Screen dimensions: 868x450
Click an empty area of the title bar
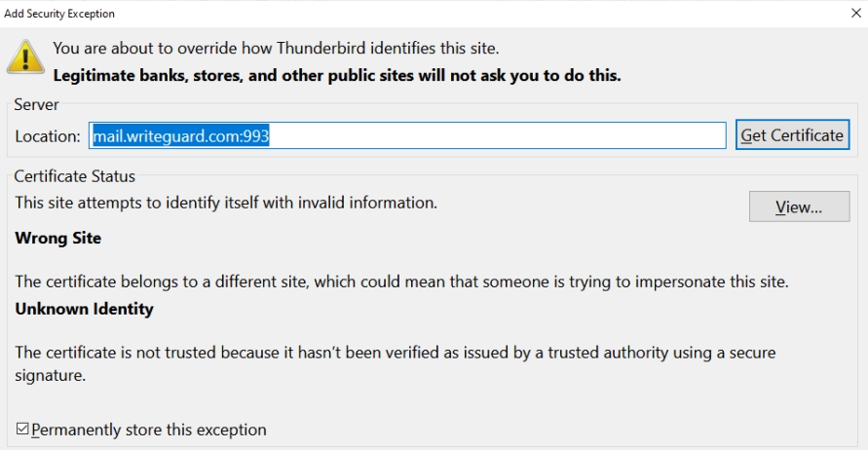(x=438, y=14)
